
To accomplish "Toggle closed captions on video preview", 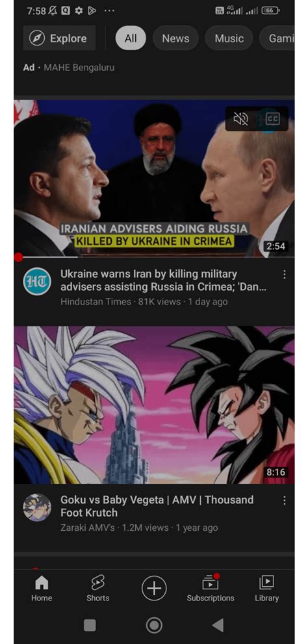I will 272,119.
